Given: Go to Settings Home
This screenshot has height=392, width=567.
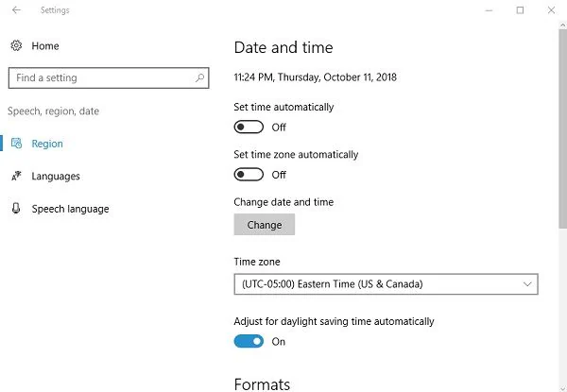Looking at the screenshot, I should click(44, 46).
